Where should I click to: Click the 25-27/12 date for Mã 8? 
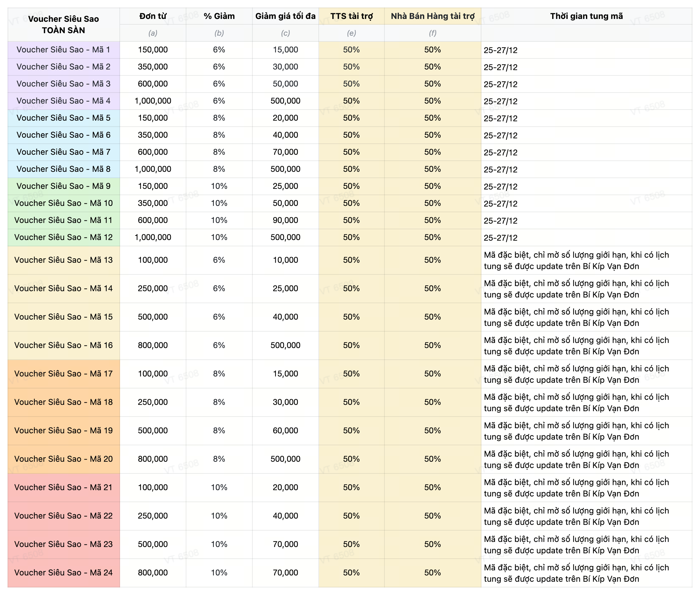tap(500, 169)
